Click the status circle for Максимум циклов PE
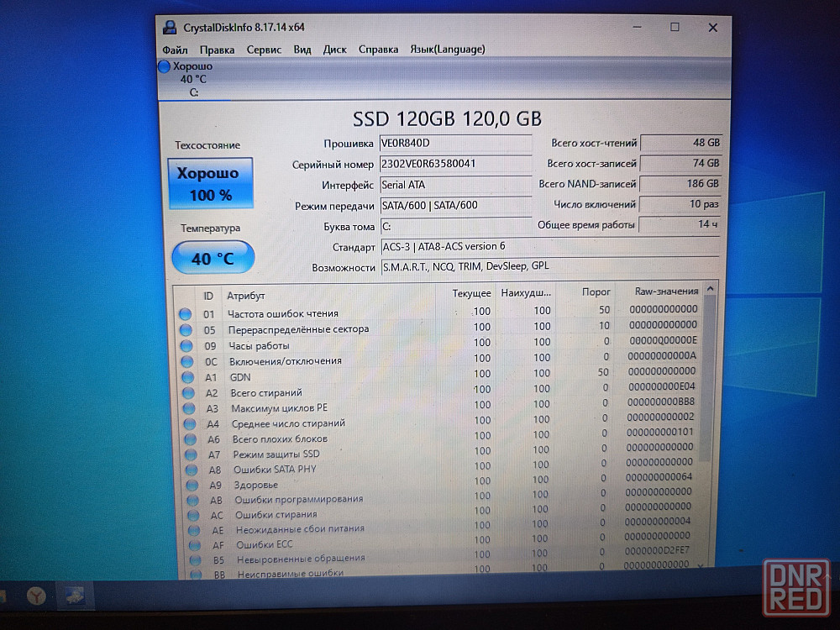840x630 pixels. click(189, 408)
